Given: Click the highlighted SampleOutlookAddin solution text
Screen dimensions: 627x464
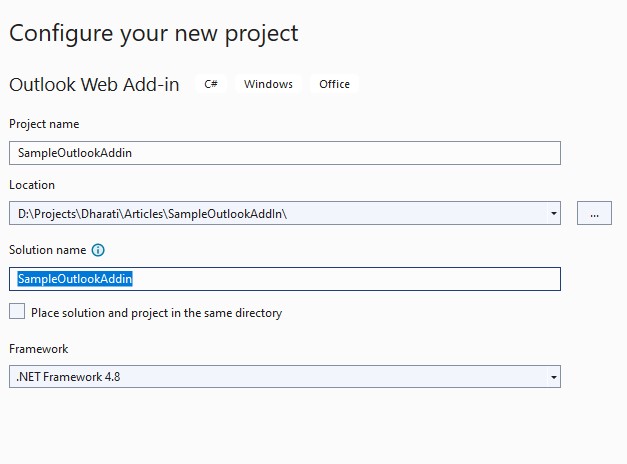Looking at the screenshot, I should pyautogui.click(x=75, y=279).
